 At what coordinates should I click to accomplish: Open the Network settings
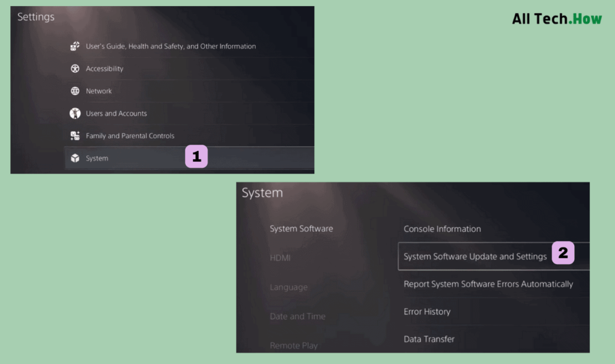tap(189, 91)
